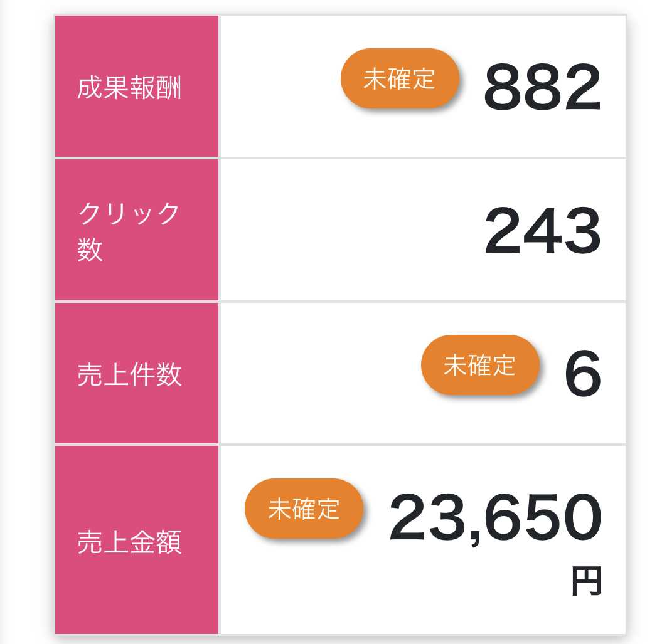Screen dimensions: 662x644
Task: Click the 882 reward value
Action: 542,88
